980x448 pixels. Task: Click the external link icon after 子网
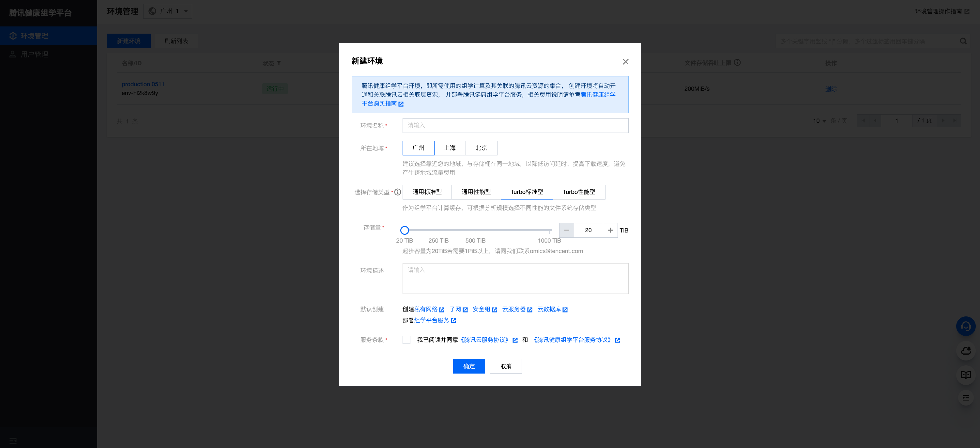tap(465, 310)
